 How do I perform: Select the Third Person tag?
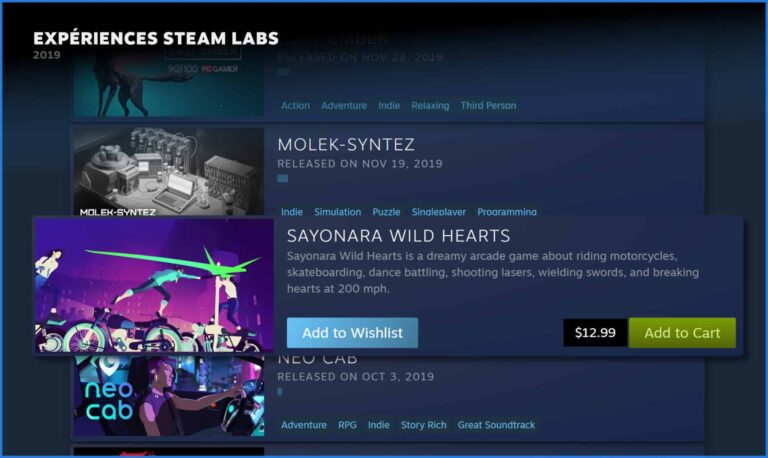[x=488, y=105]
